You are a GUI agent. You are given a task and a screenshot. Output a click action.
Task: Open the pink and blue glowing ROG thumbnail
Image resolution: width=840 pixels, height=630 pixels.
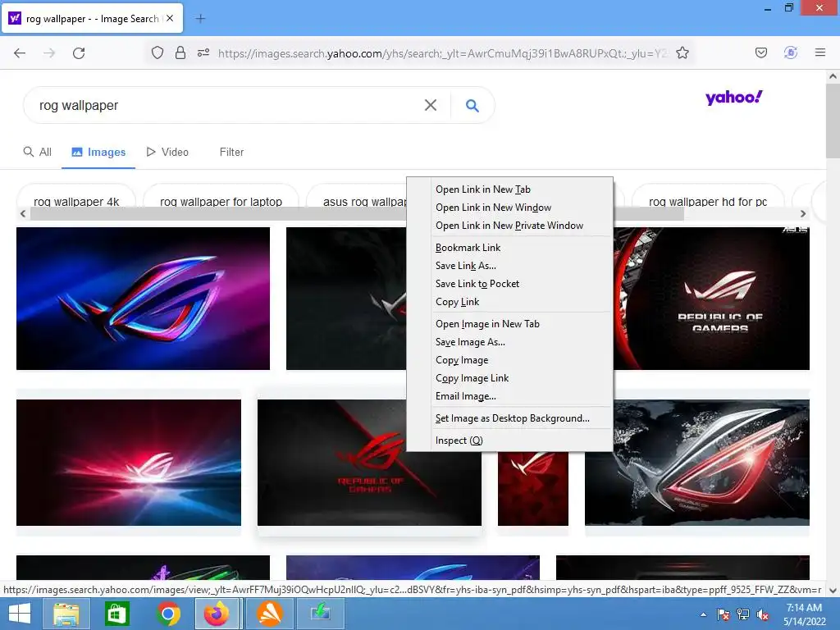pyautogui.click(x=129, y=463)
